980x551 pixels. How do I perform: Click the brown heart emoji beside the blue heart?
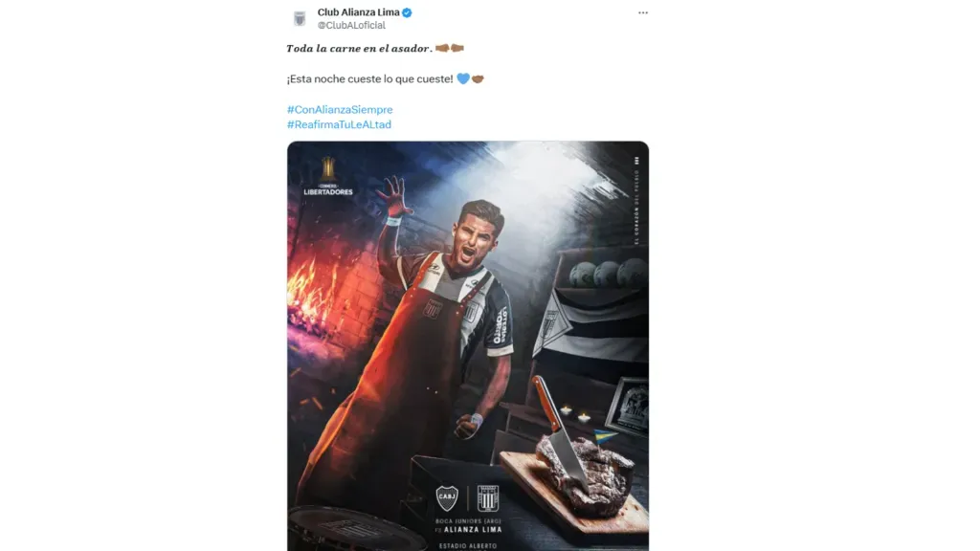[x=478, y=78]
